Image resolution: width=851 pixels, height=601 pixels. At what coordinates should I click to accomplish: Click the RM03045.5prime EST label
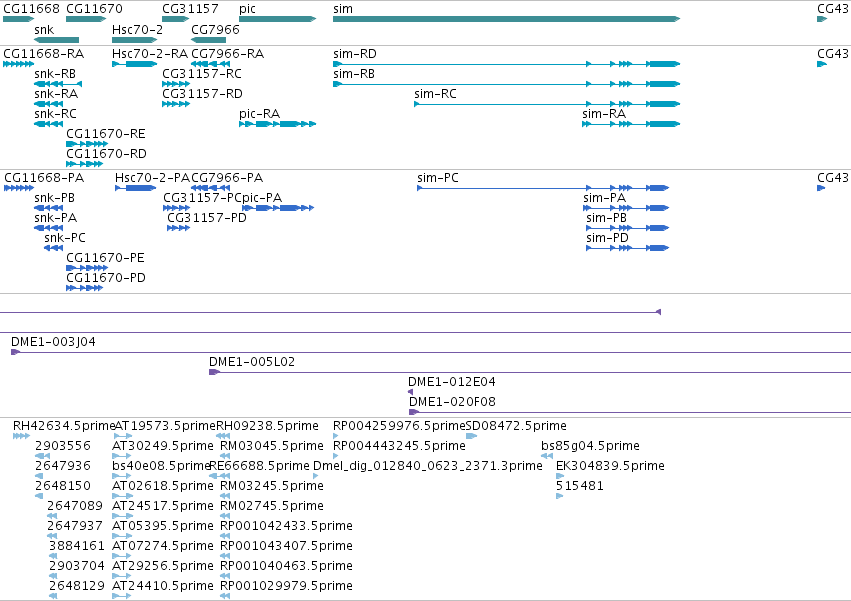(x=272, y=446)
